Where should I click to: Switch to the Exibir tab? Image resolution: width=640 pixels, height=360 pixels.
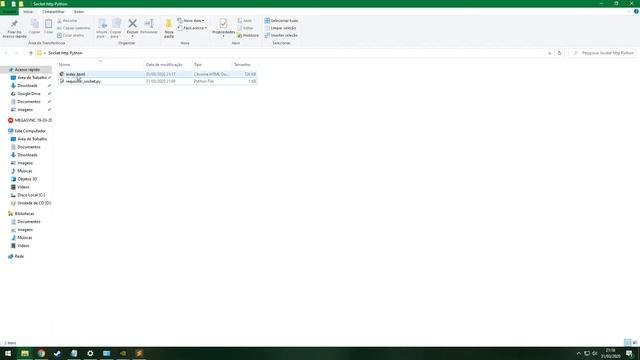click(79, 12)
